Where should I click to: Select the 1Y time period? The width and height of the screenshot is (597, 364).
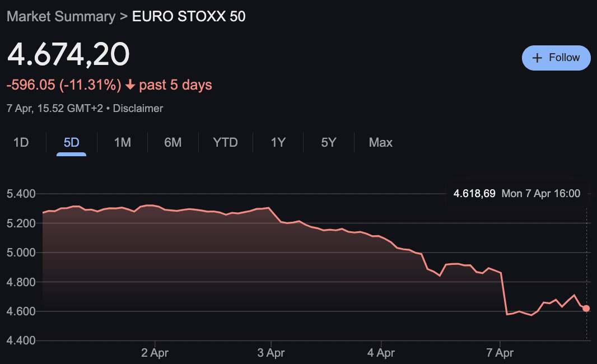click(x=277, y=143)
